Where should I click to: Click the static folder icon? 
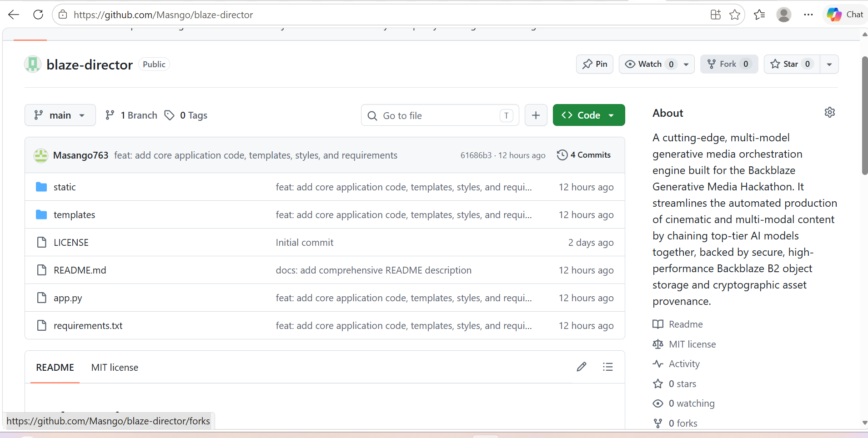(41, 187)
